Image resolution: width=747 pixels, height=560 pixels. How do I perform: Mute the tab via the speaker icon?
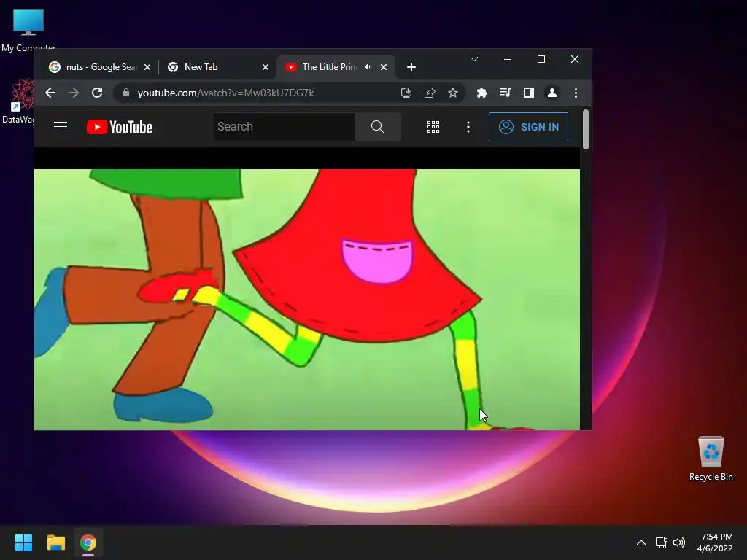(368, 67)
